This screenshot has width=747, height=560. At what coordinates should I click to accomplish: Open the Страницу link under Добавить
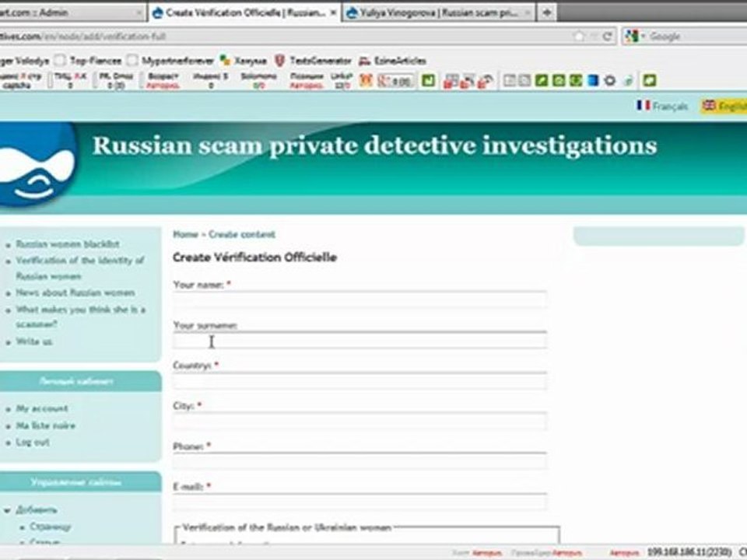point(50,527)
